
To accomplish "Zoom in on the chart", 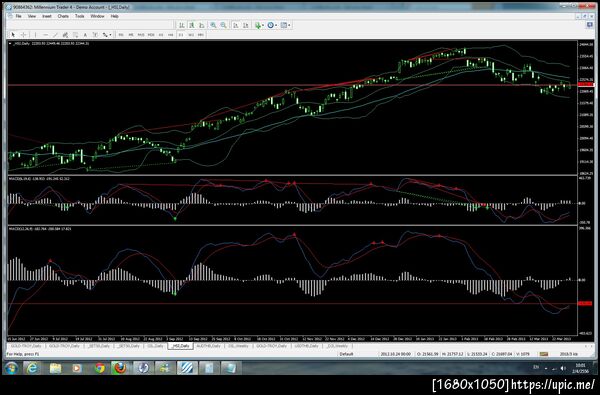I will click(213, 25).
